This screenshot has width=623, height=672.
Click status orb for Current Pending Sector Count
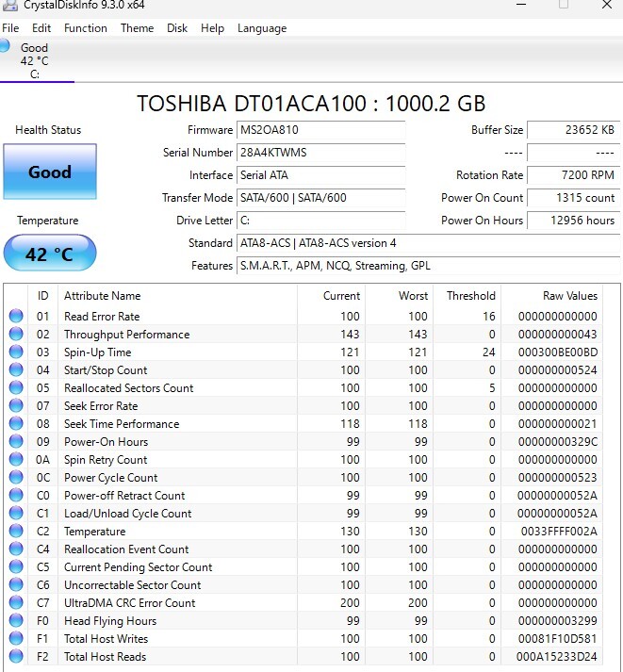(16, 566)
